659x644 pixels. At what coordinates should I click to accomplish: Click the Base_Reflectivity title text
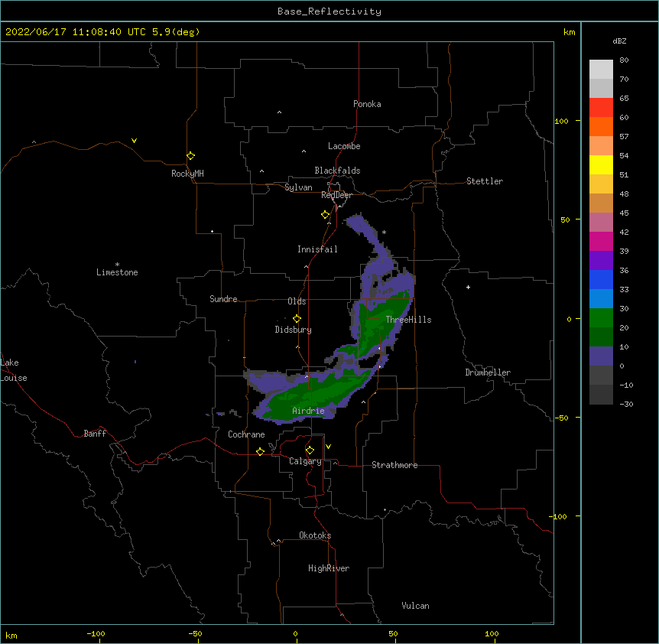coord(329,11)
